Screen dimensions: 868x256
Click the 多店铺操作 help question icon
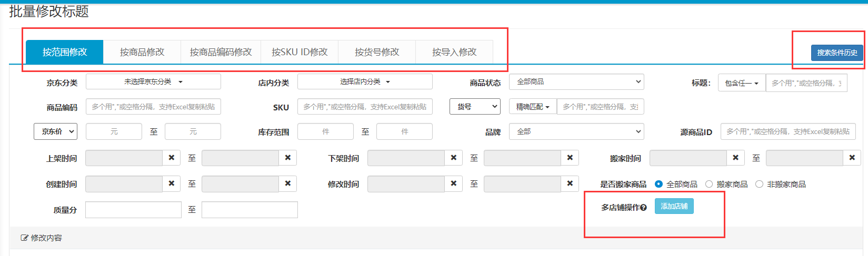644,208
